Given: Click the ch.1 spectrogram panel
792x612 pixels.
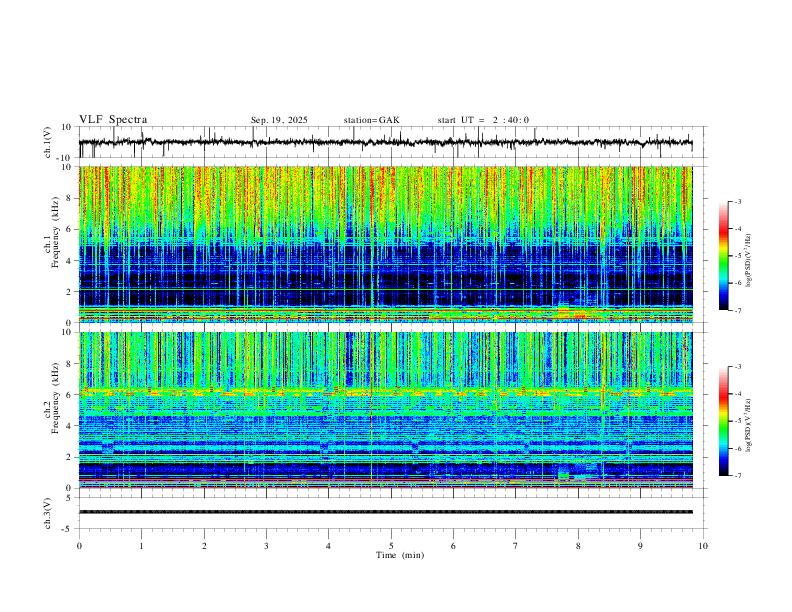Looking at the screenshot, I should pos(386,244).
